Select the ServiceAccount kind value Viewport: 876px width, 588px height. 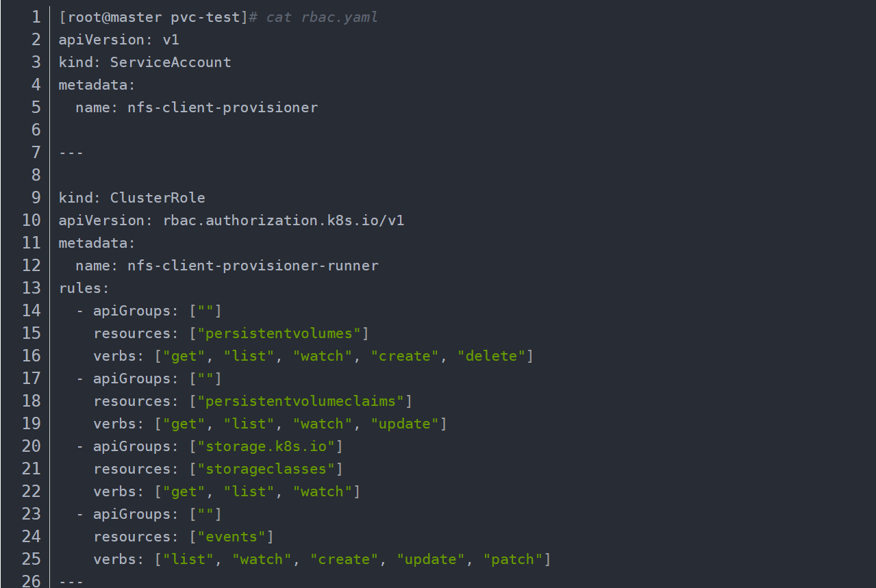tap(171, 62)
